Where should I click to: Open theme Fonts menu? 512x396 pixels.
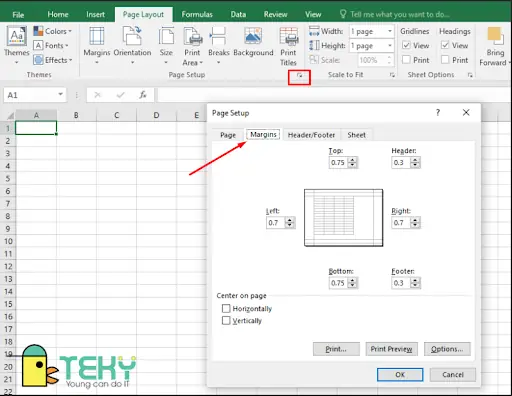pyautogui.click(x=51, y=46)
